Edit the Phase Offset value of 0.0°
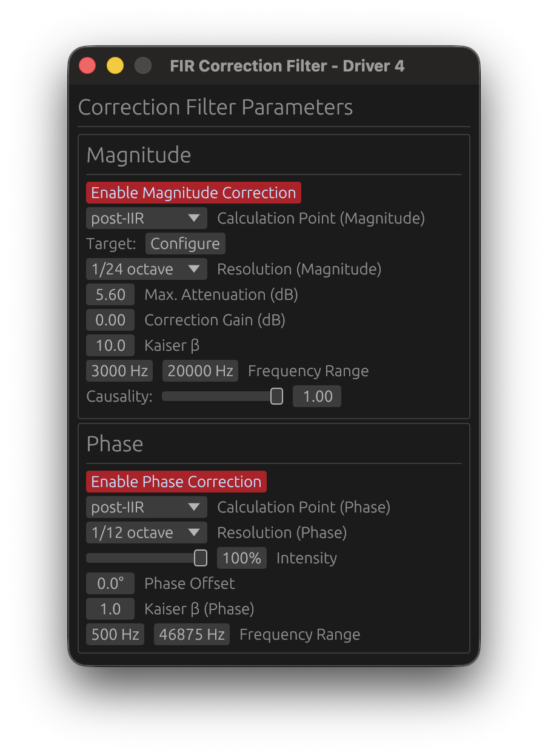The image size is (548, 756). click(110, 583)
